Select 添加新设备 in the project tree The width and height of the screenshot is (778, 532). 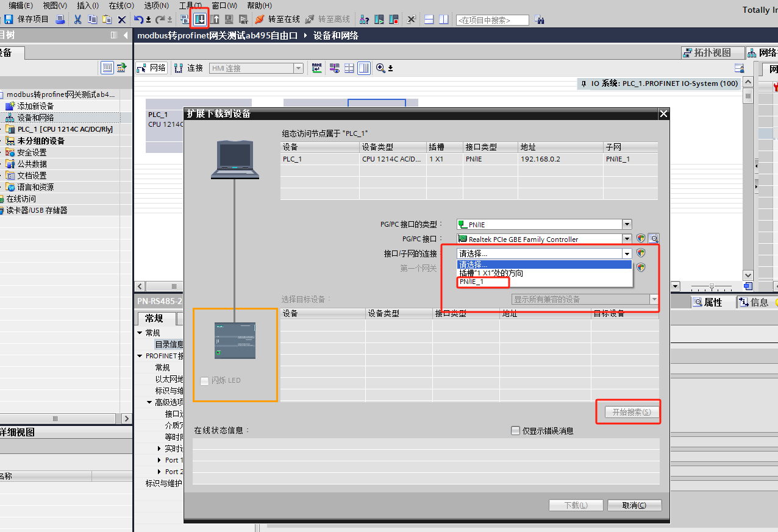[35, 106]
